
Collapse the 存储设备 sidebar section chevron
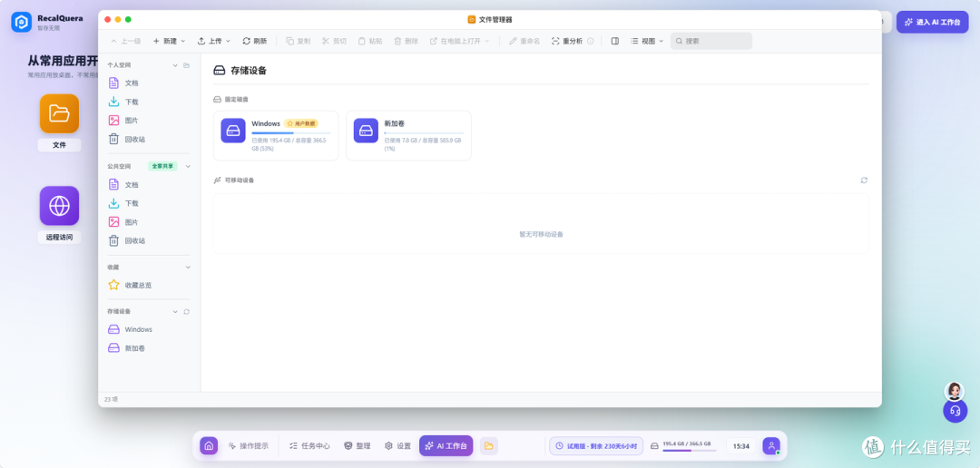(x=176, y=311)
